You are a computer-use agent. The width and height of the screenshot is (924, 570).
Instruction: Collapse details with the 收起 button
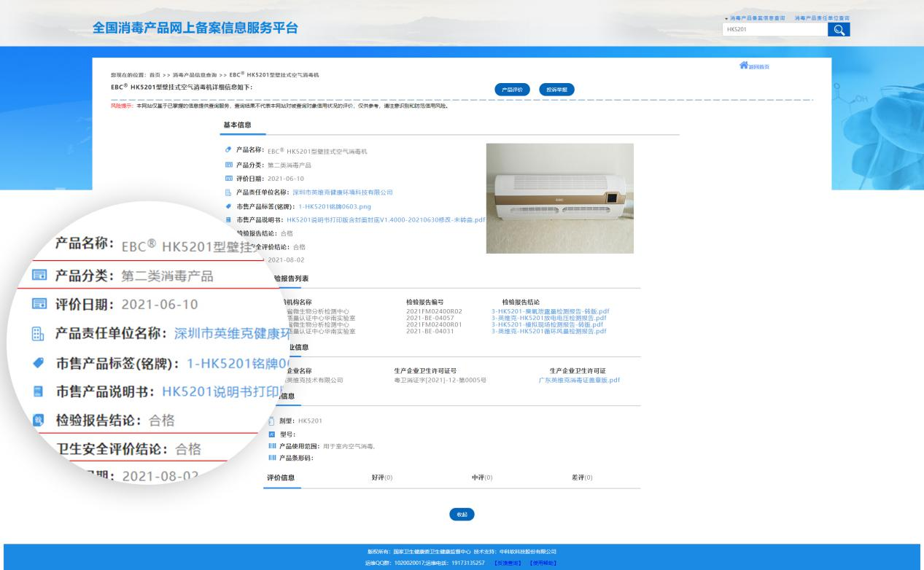click(x=462, y=514)
